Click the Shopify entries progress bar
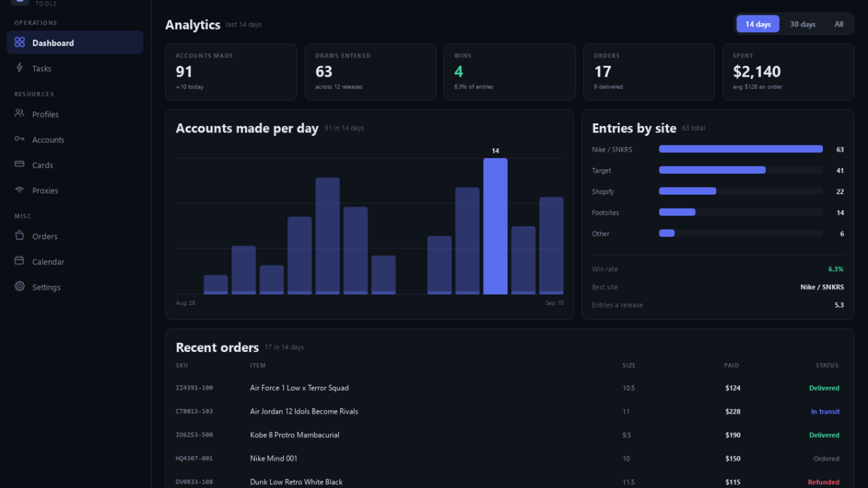 tap(741, 191)
